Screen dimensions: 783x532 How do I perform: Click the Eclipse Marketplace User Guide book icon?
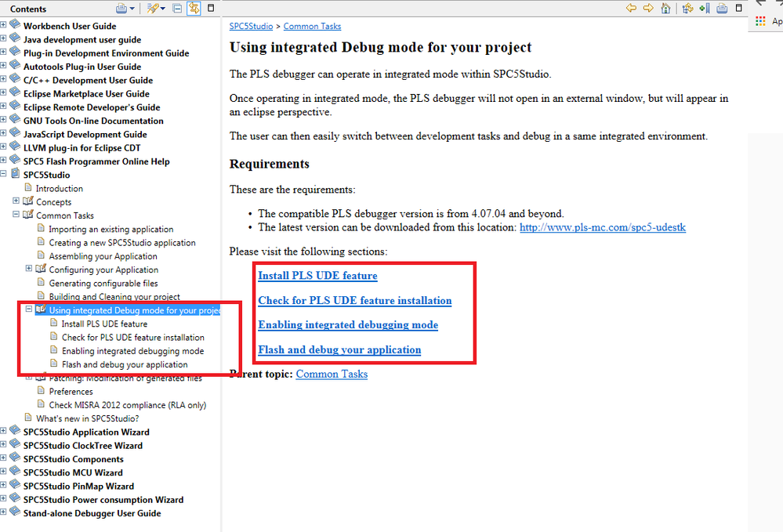pyautogui.click(x=15, y=92)
